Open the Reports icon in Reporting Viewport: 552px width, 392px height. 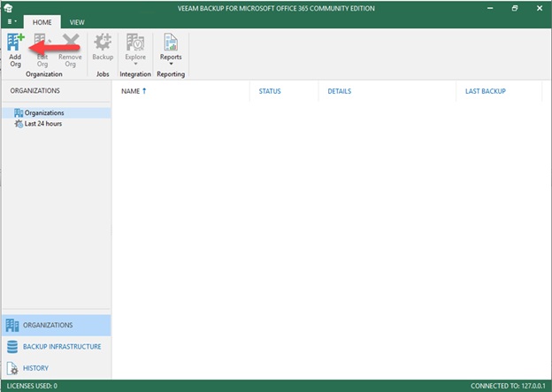coord(171,42)
